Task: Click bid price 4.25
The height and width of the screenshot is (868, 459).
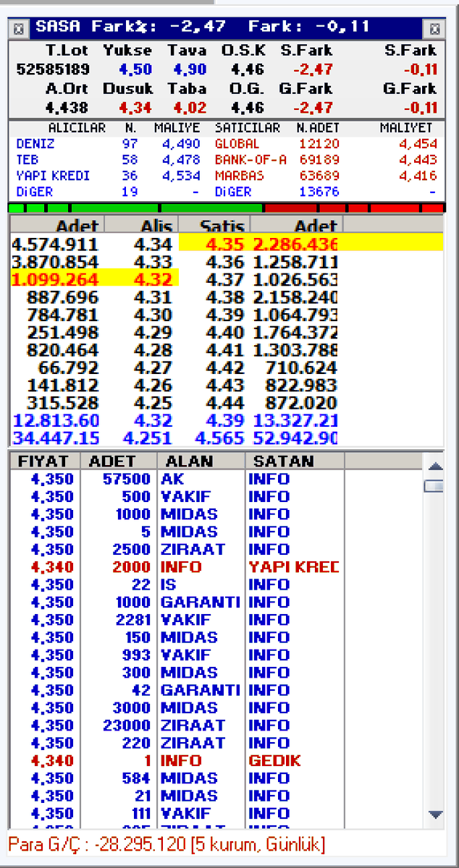Action: (153, 403)
